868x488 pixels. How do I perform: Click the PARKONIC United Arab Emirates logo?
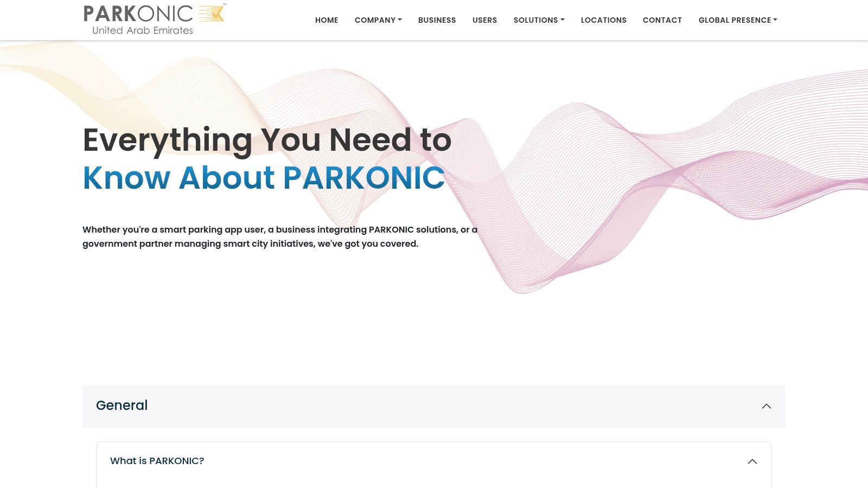click(155, 20)
